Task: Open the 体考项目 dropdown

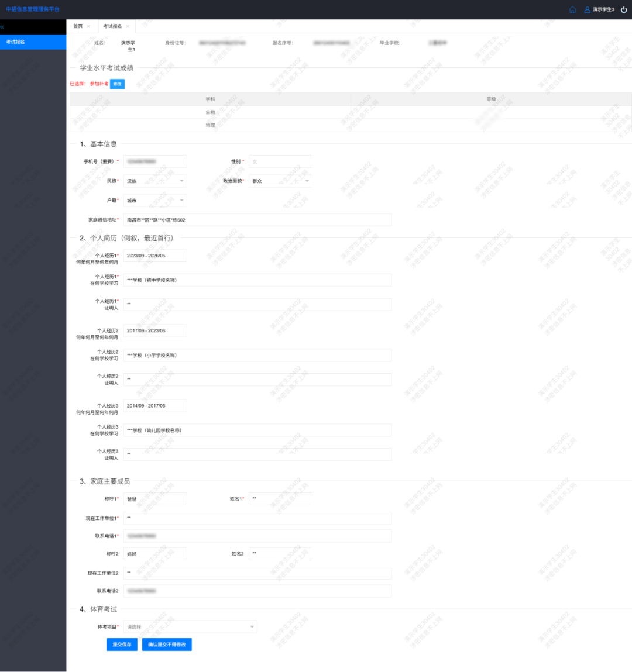Action: 190,627
